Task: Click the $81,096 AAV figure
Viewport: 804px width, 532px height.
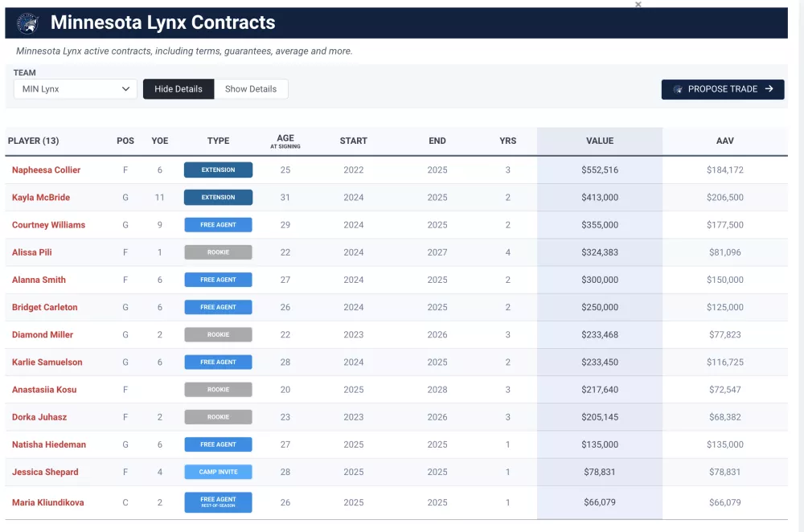Action: pyautogui.click(x=724, y=252)
